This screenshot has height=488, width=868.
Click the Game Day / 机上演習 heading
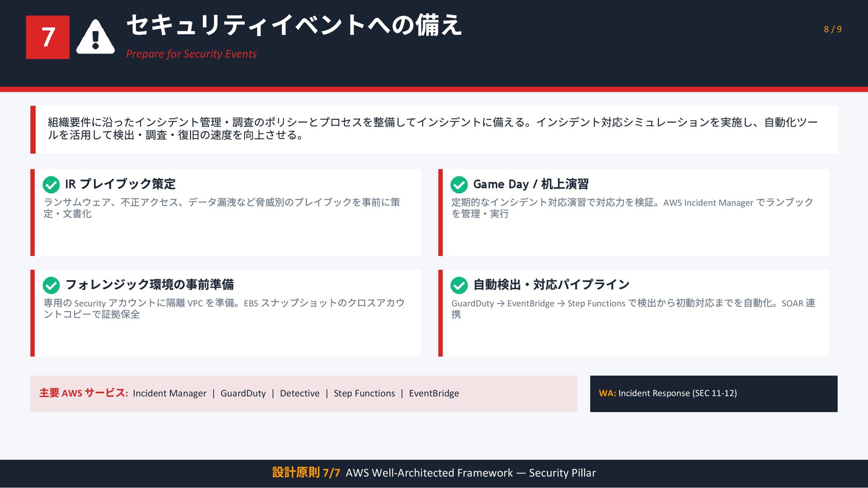pos(531,184)
